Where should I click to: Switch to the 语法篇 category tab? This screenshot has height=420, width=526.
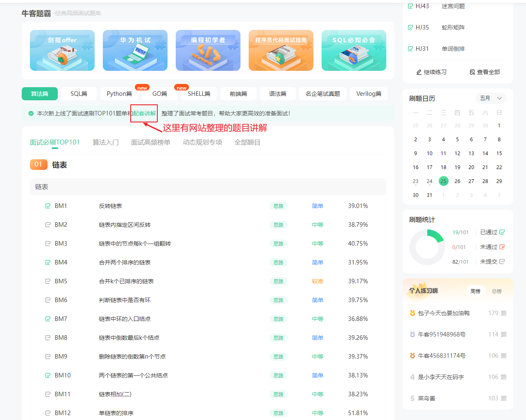pyautogui.click(x=278, y=94)
